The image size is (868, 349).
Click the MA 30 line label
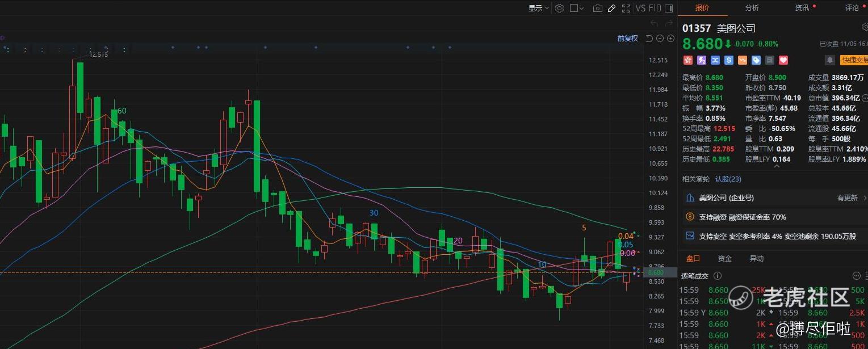(374, 213)
